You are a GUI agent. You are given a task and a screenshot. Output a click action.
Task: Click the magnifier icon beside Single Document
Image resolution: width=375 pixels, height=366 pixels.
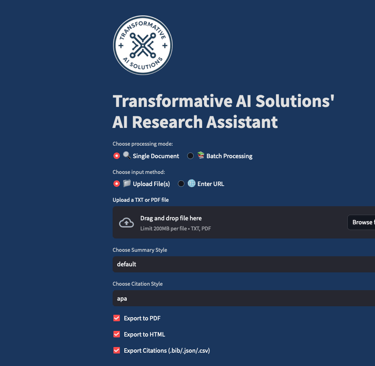point(127,155)
